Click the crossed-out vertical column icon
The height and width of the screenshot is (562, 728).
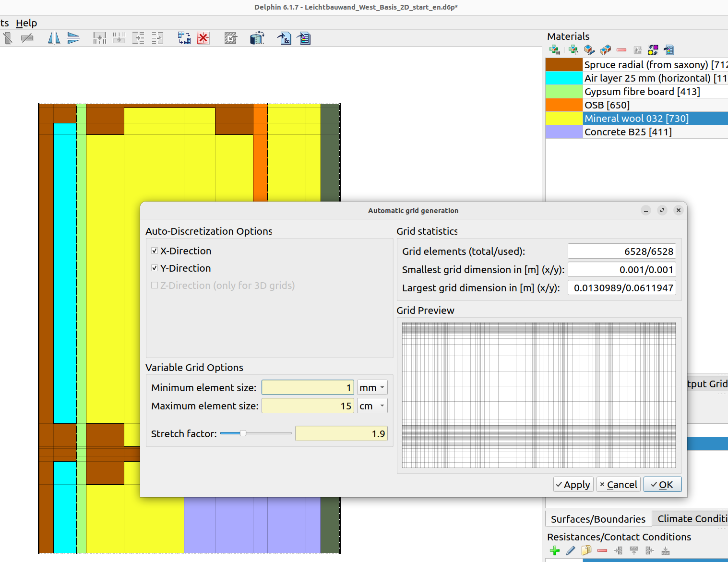tap(8, 38)
